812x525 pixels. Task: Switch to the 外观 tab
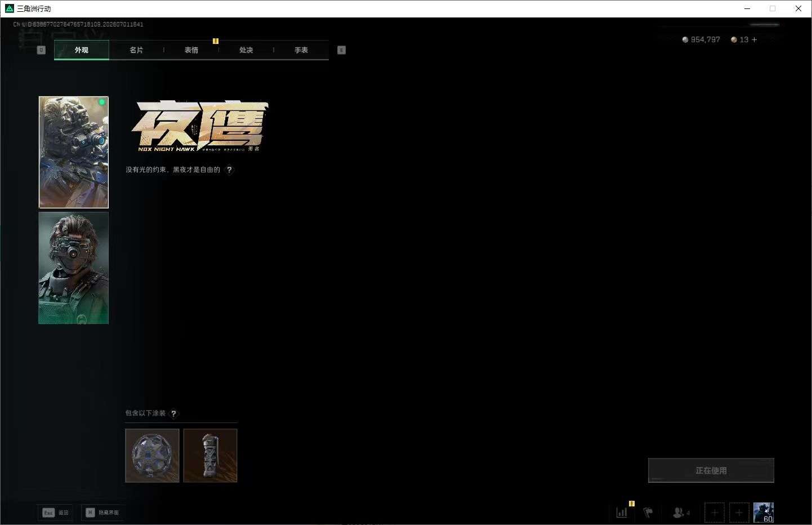coord(82,50)
